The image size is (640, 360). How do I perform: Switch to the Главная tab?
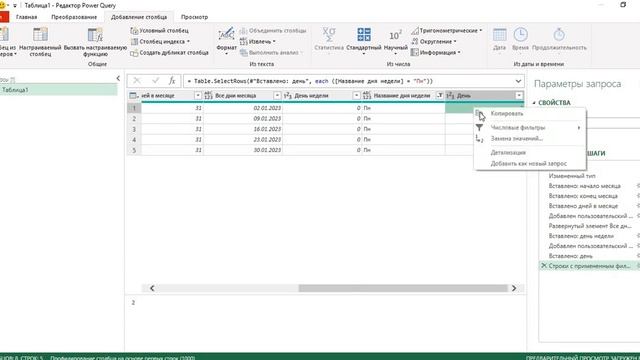(27, 17)
